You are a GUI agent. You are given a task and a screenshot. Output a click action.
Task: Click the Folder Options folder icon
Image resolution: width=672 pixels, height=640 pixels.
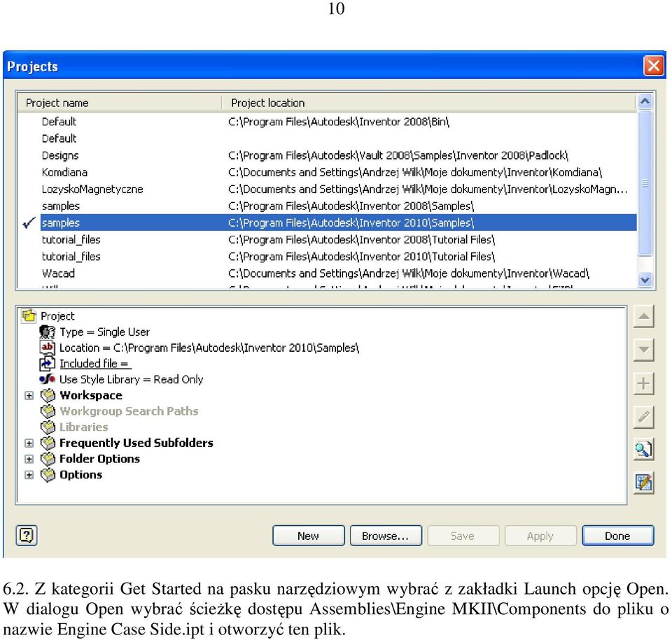(x=48, y=458)
